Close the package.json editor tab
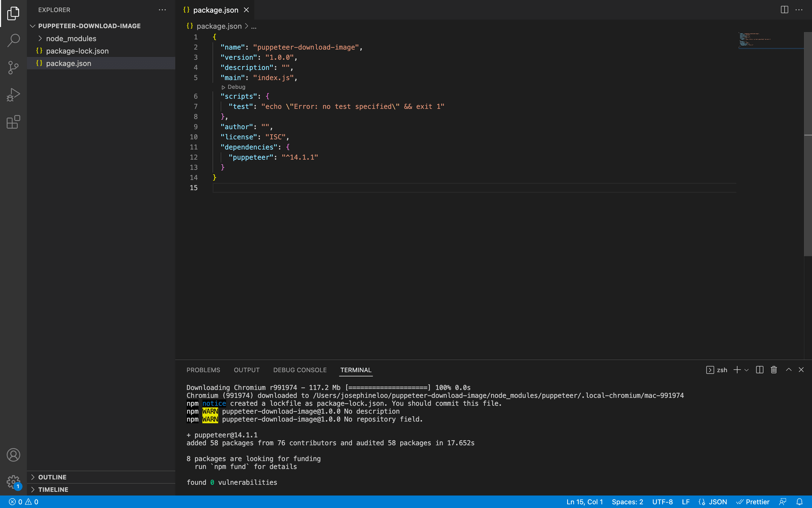The image size is (812, 508). (x=246, y=10)
